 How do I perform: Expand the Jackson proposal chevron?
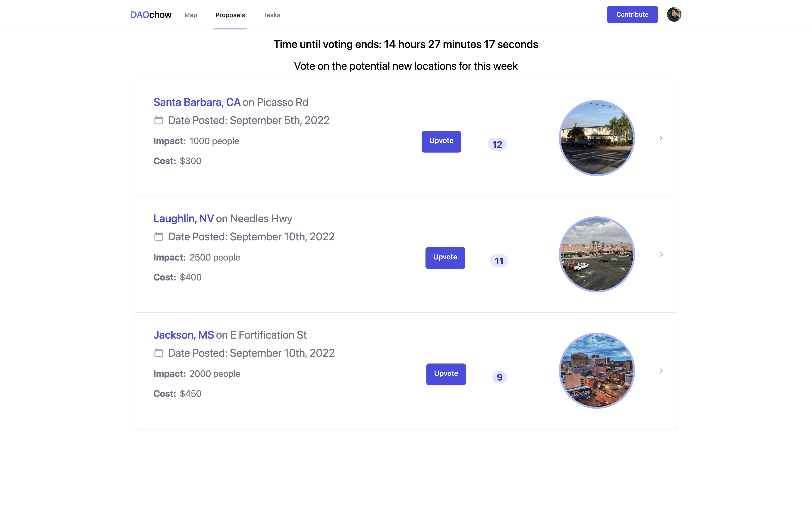[661, 371]
